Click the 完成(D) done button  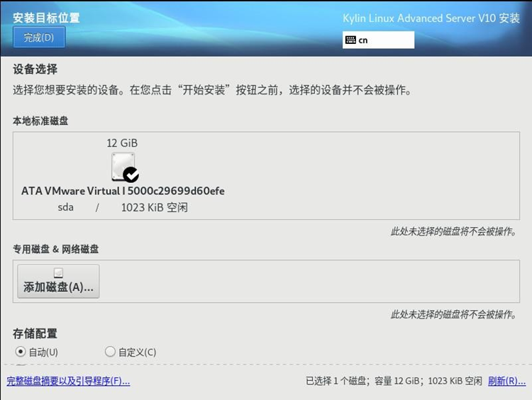click(39, 38)
